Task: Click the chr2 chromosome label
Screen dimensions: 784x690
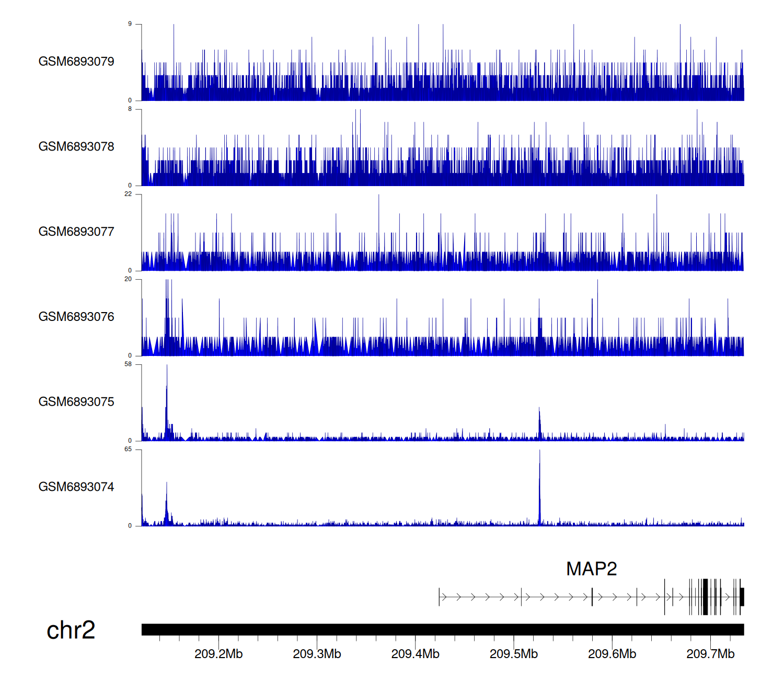Action: point(71,630)
